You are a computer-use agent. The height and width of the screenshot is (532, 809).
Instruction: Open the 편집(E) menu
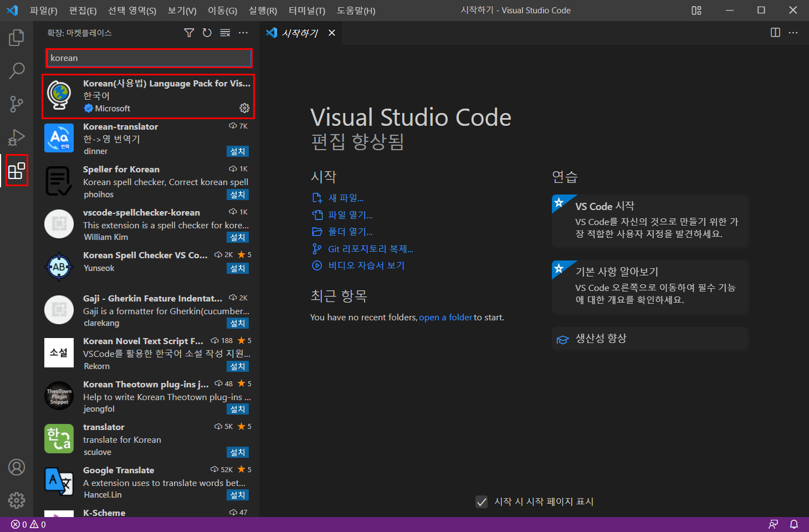(x=83, y=10)
